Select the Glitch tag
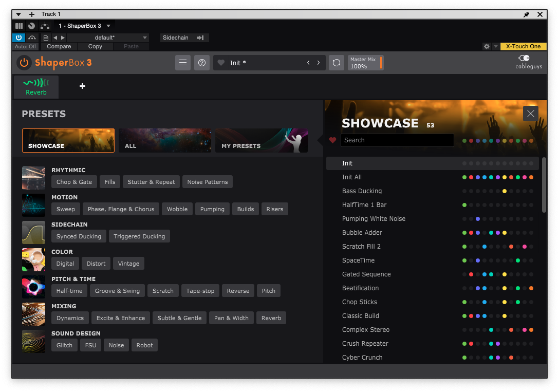This screenshot has height=392, width=559. point(65,345)
